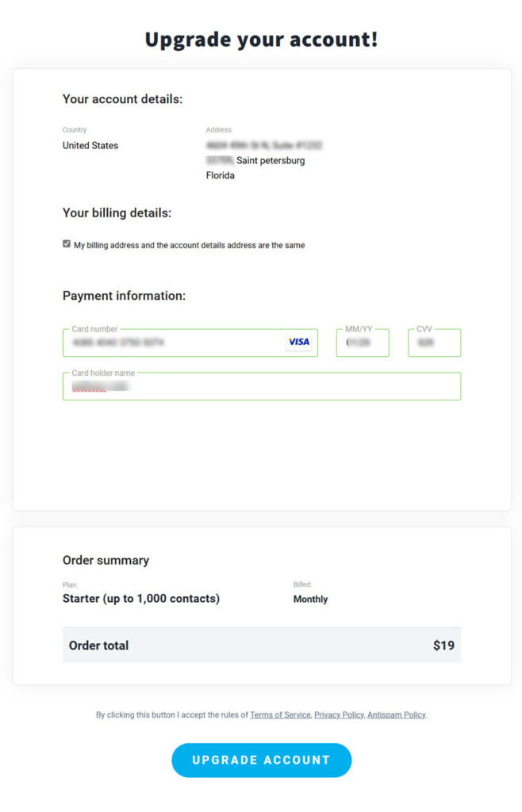Click the Upgrade Account button
This screenshot has width=522, height=812.
click(262, 760)
